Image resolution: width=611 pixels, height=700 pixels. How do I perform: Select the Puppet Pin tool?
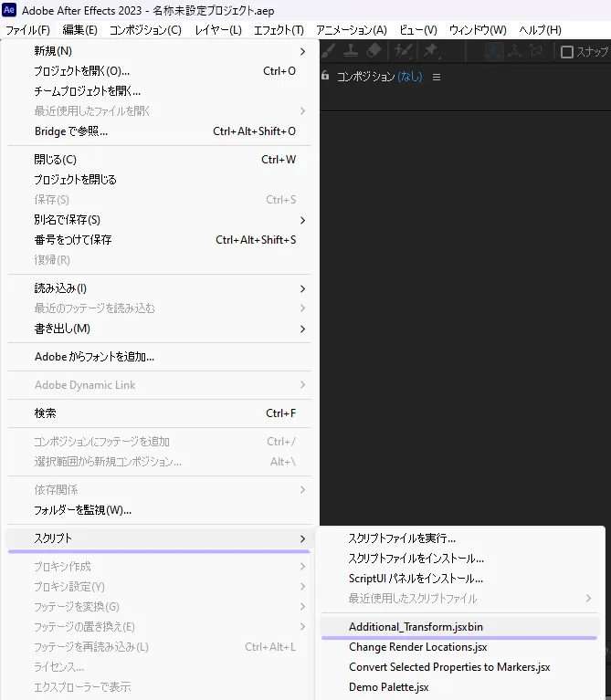coord(431,51)
